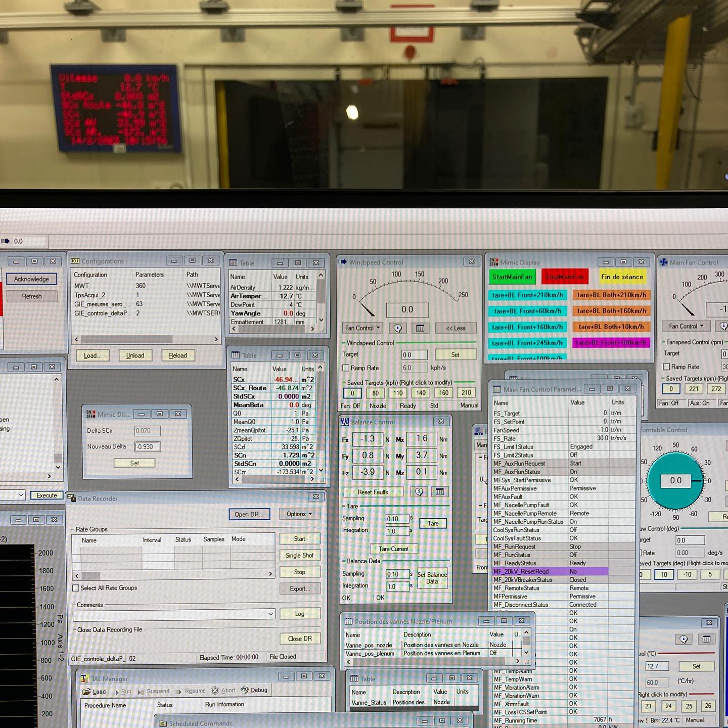Open the Fan Control dropdown
This screenshot has height=728, width=728.
(362, 328)
